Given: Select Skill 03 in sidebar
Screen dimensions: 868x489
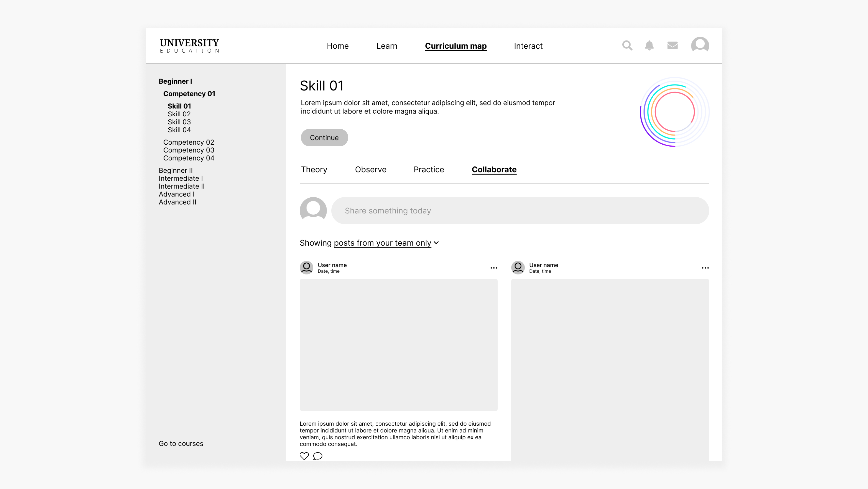Looking at the screenshot, I should click(179, 122).
